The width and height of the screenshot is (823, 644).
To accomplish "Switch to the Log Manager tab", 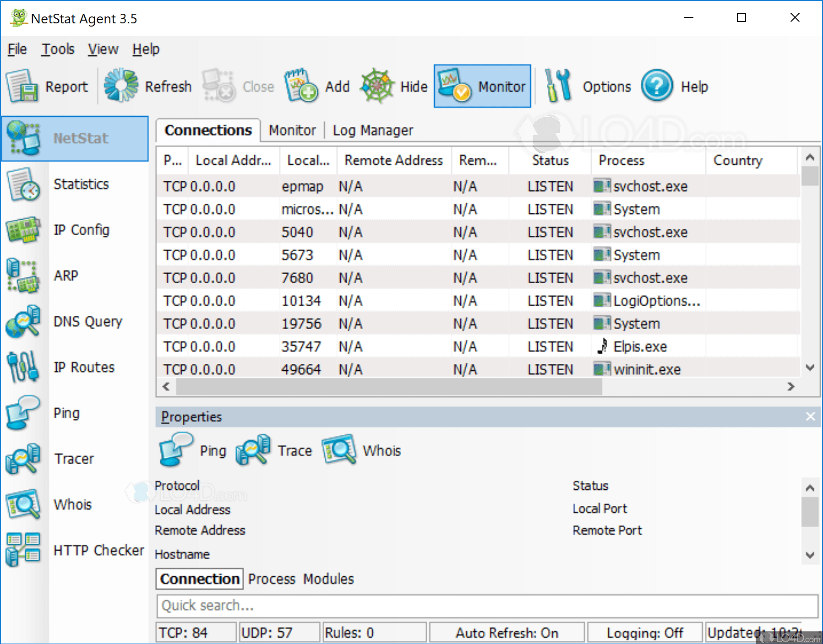I will 373,130.
